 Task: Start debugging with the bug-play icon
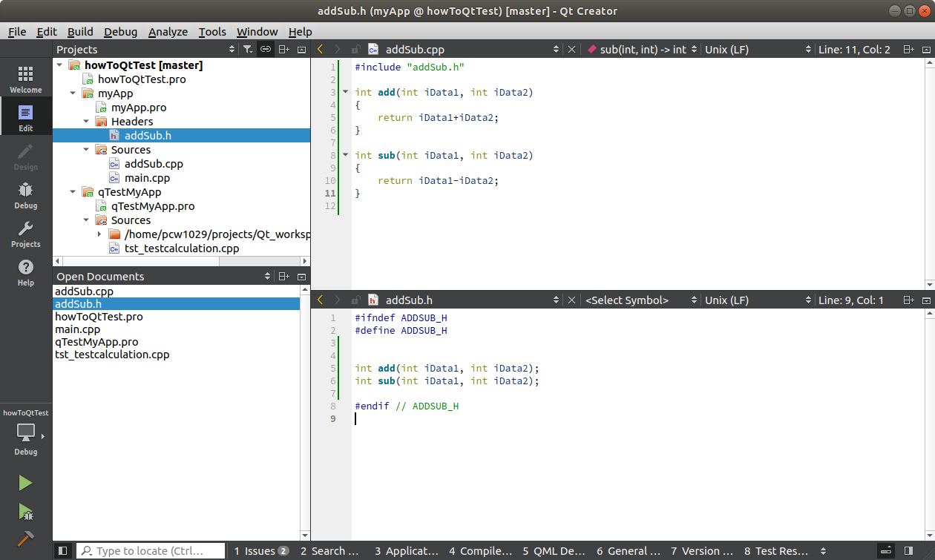click(25, 511)
